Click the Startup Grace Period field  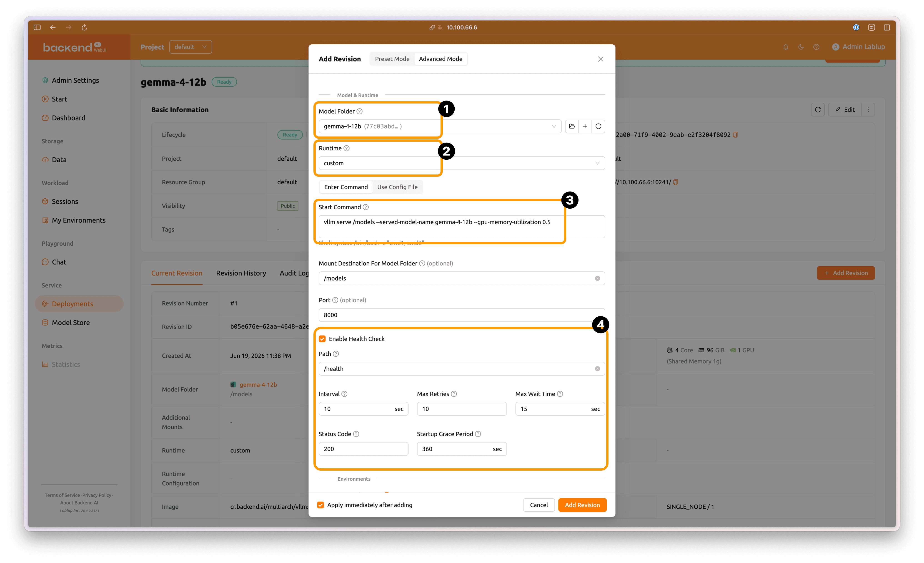[x=462, y=449]
